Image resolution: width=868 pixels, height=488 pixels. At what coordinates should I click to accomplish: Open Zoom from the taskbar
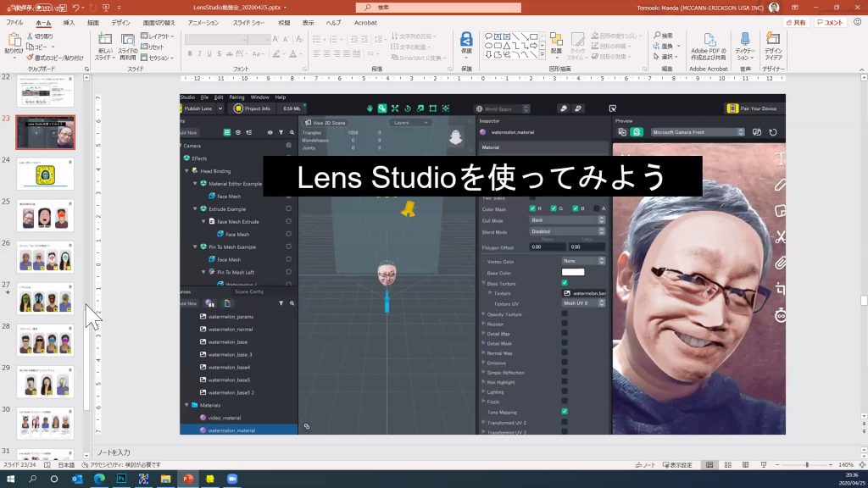point(232,479)
